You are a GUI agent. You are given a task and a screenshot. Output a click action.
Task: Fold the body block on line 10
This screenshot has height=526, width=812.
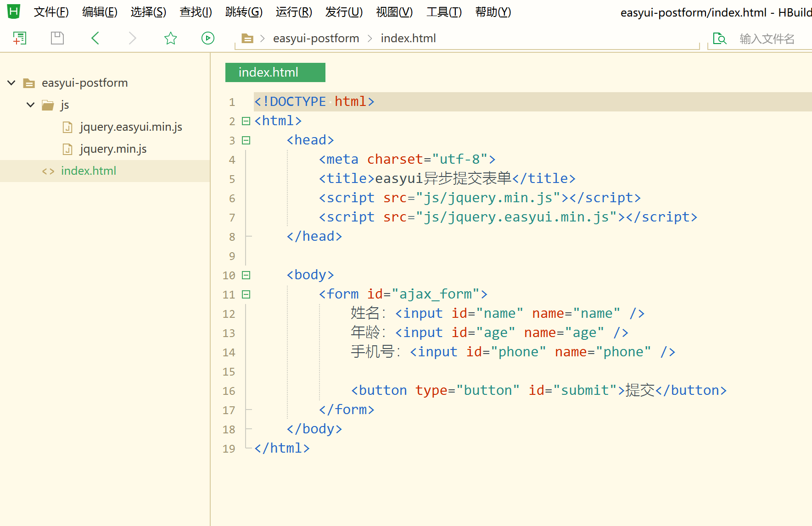coord(246,275)
